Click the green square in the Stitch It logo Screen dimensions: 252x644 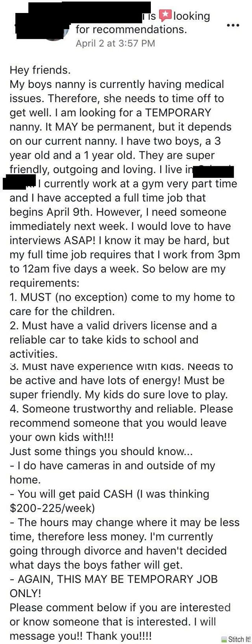pyautogui.click(x=224, y=641)
